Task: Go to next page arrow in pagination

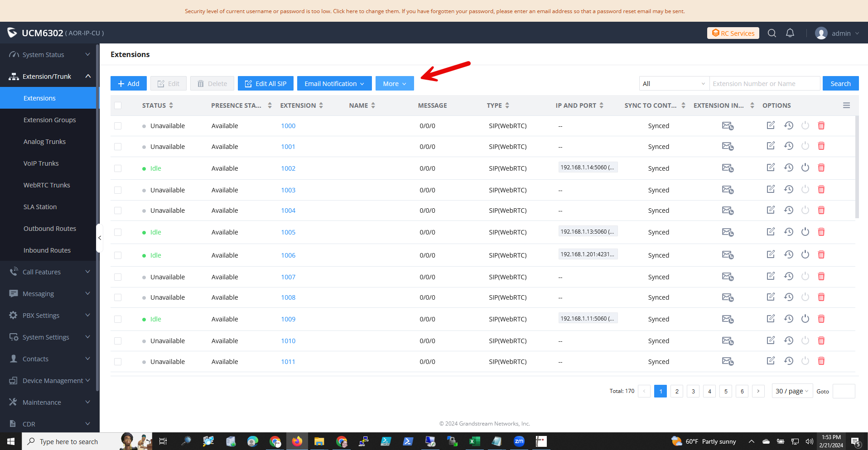Action: point(758,391)
